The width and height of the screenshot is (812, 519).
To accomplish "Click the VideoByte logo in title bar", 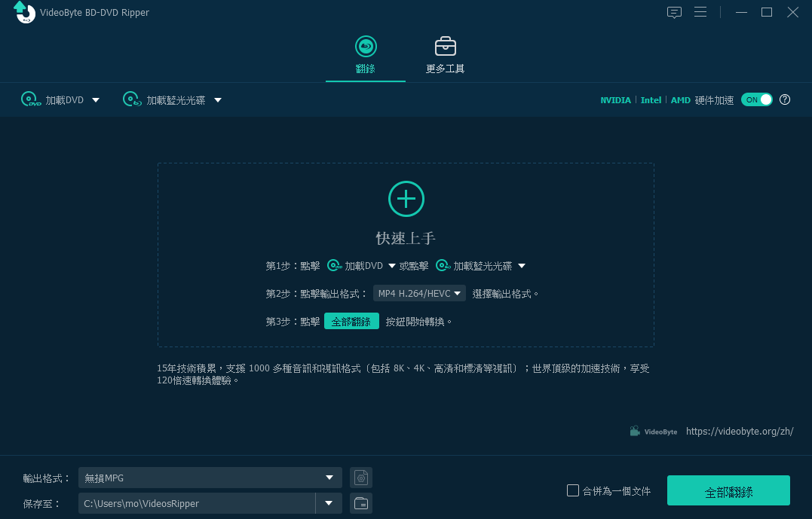I will tap(25, 12).
